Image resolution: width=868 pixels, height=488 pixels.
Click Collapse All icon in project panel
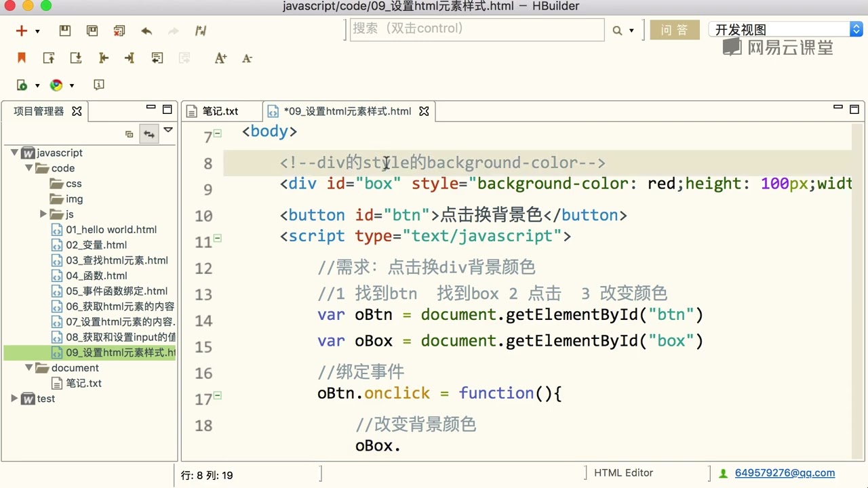(x=130, y=134)
